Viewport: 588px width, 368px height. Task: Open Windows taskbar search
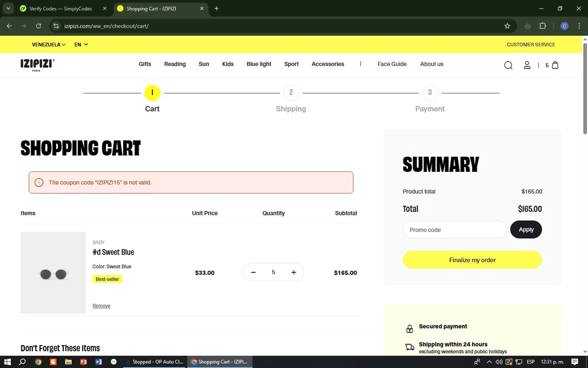click(22, 362)
